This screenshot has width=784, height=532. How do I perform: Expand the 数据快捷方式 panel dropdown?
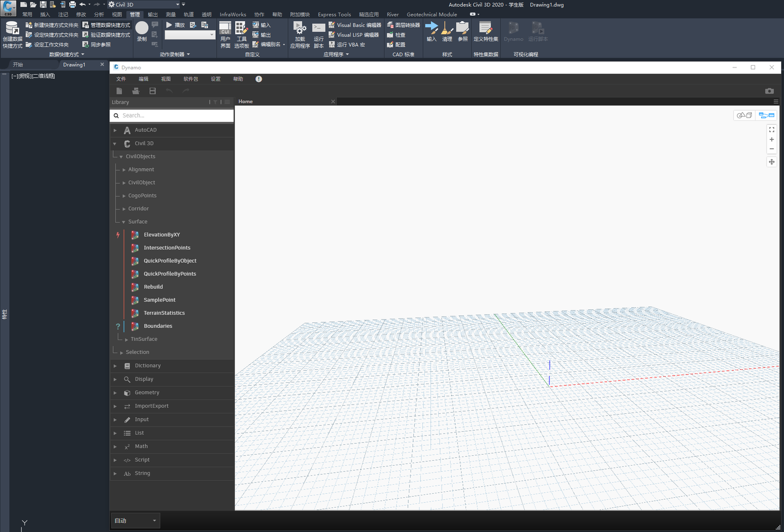[66, 54]
